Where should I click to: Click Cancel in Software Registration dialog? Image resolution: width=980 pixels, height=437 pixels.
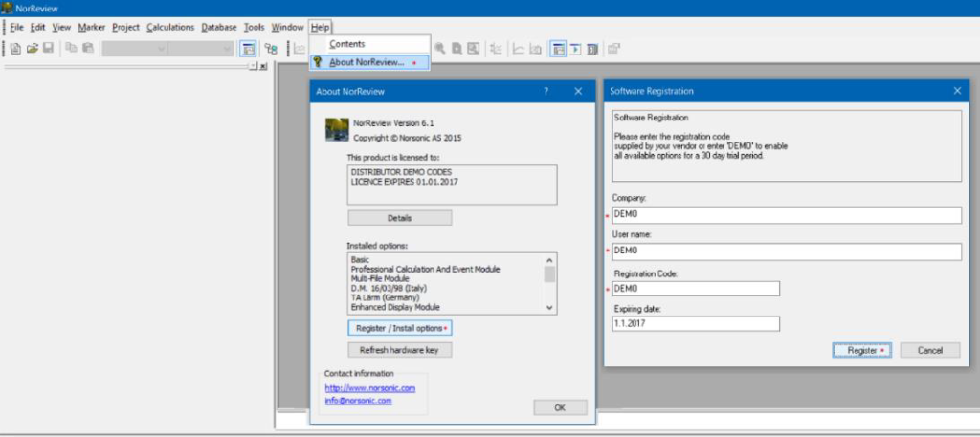tap(930, 351)
